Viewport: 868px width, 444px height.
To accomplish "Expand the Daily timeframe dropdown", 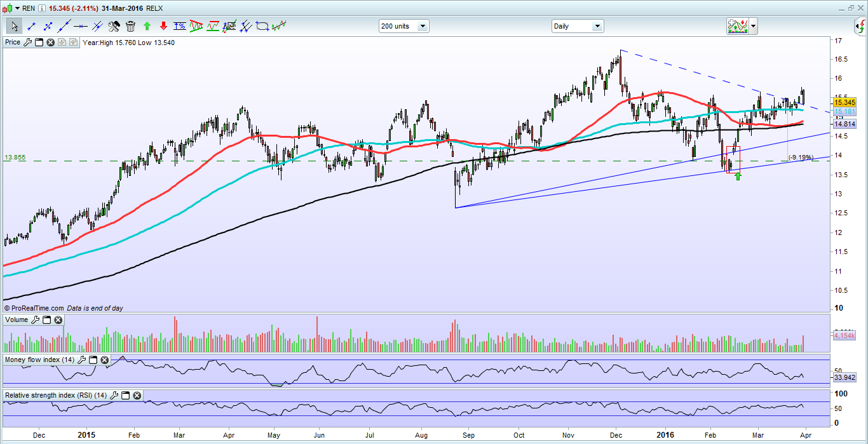I will tap(578, 26).
